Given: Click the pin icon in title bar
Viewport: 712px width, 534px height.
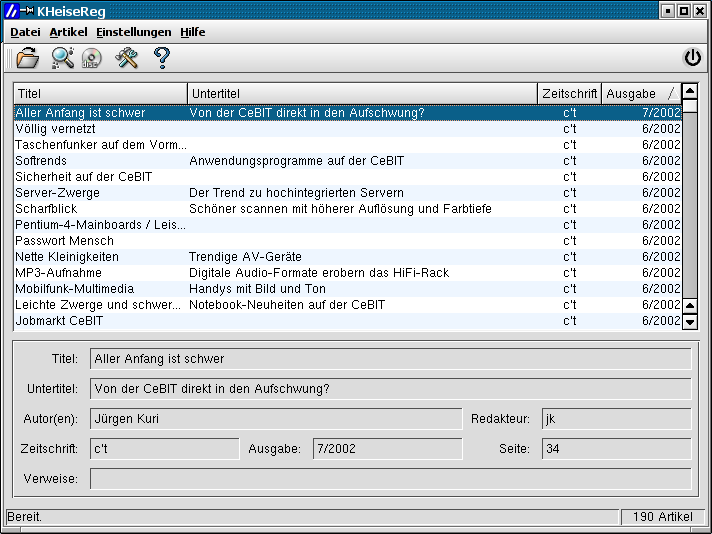Looking at the screenshot, I should (x=28, y=10).
